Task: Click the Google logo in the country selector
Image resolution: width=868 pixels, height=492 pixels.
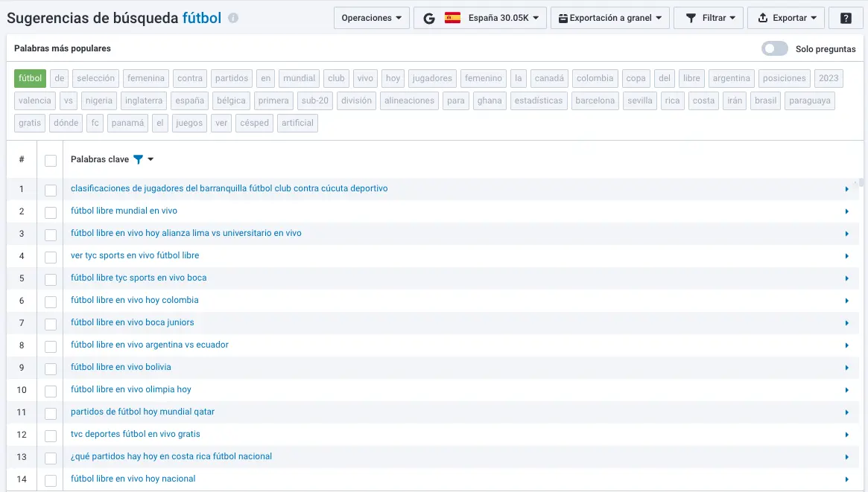Action: tap(429, 19)
